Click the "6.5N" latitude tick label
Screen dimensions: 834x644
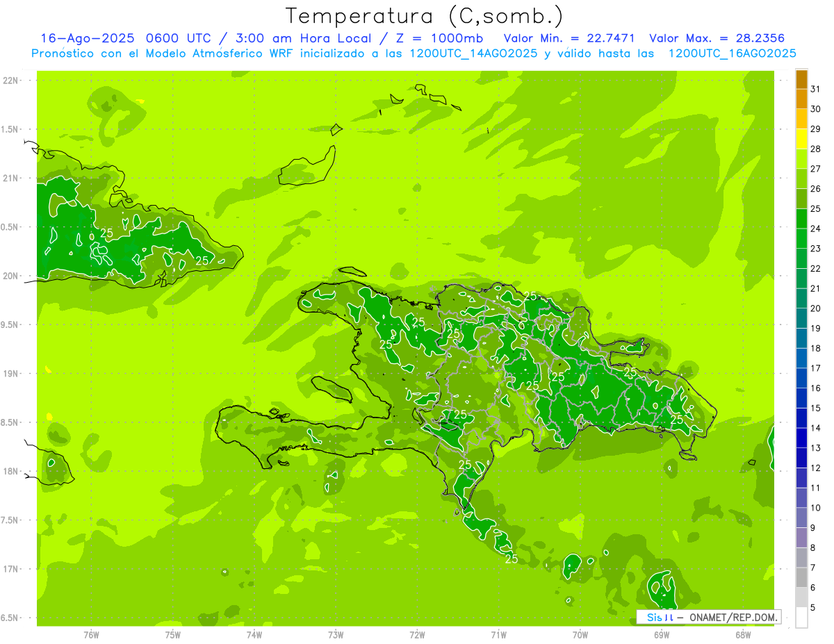pyautogui.click(x=10, y=618)
